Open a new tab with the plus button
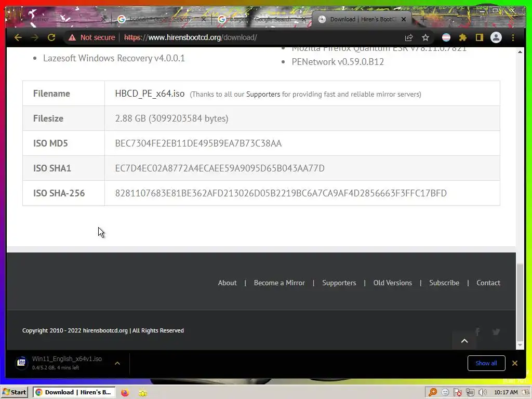Image resolution: width=532 pixels, height=399 pixels. click(423, 19)
